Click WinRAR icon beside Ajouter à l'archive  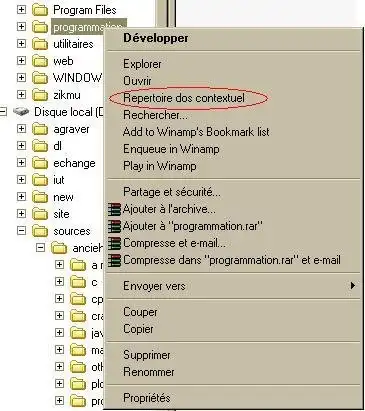114,209
